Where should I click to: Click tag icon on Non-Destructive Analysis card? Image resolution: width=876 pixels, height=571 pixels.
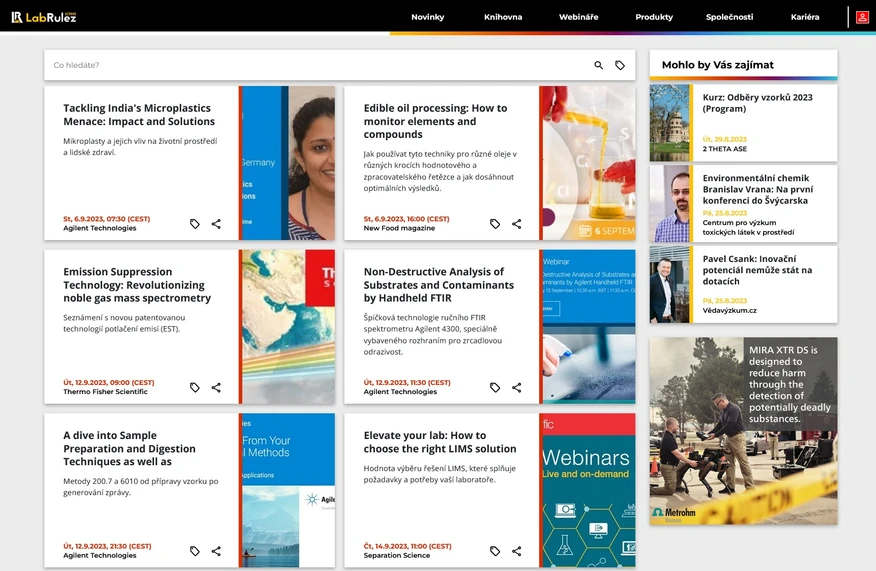(495, 388)
